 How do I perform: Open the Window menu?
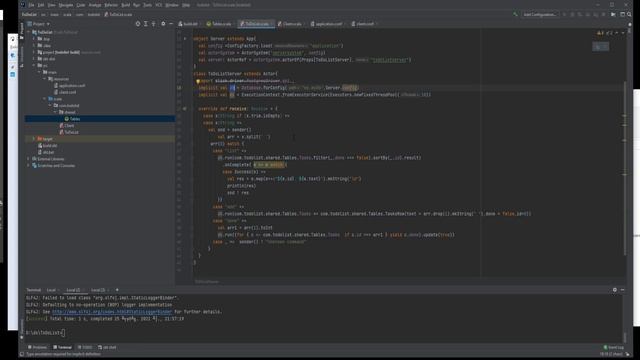(172, 5)
